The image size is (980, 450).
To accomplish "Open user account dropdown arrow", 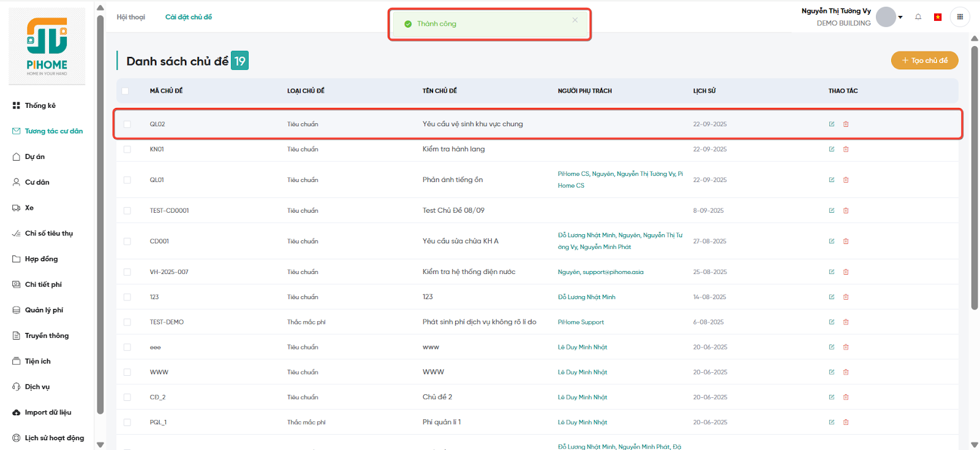I will pos(900,17).
